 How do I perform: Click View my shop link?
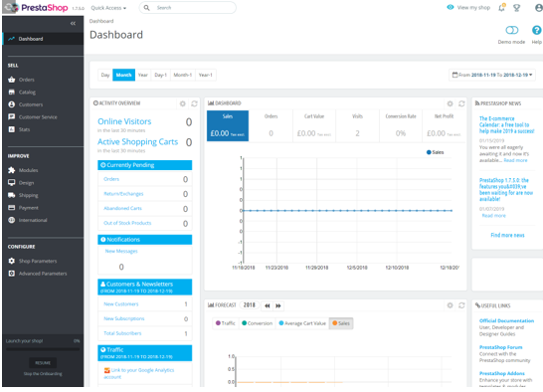coord(468,7)
